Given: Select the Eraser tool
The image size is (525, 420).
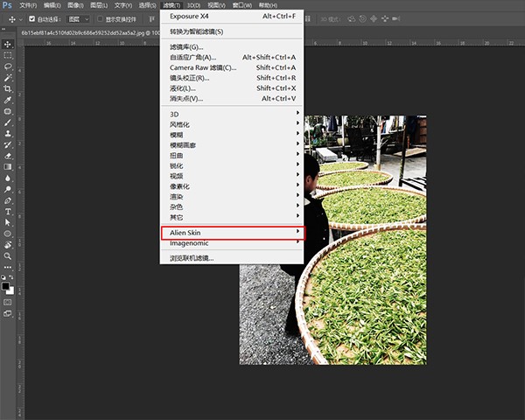Looking at the screenshot, I should [8, 156].
